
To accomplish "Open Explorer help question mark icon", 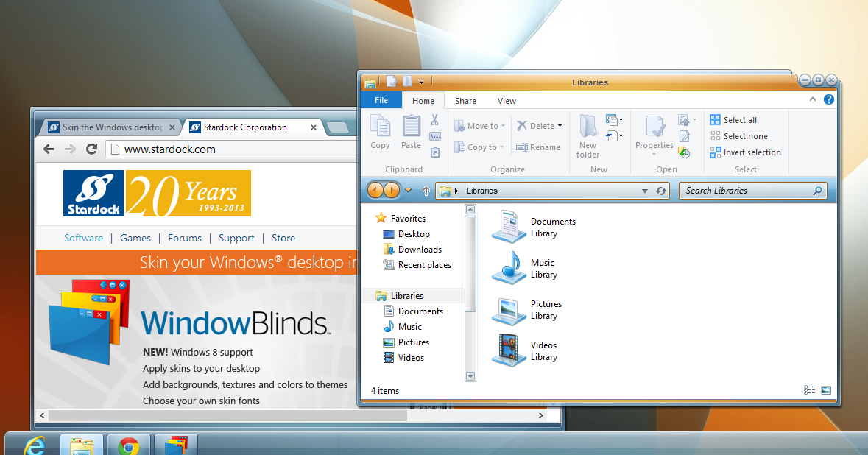I will pos(829,99).
